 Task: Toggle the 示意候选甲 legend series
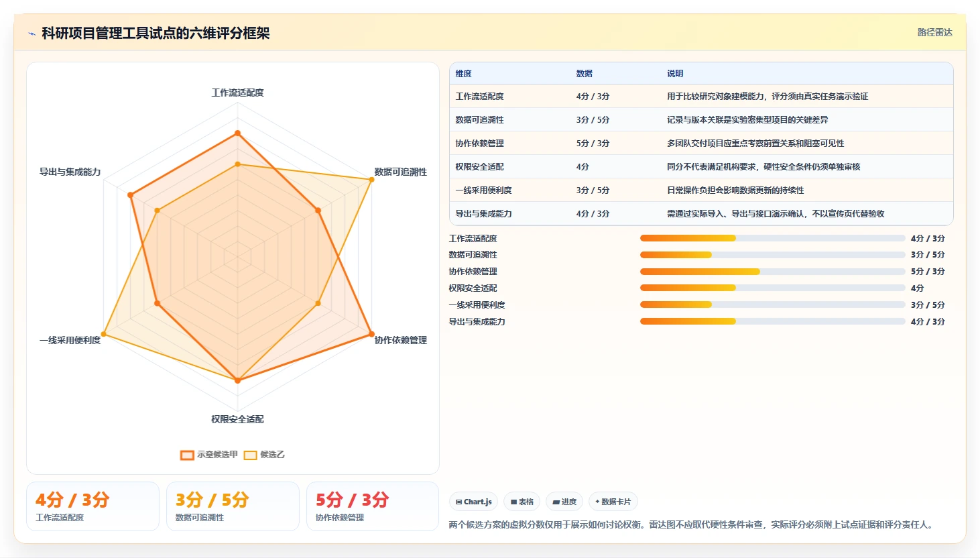point(209,455)
